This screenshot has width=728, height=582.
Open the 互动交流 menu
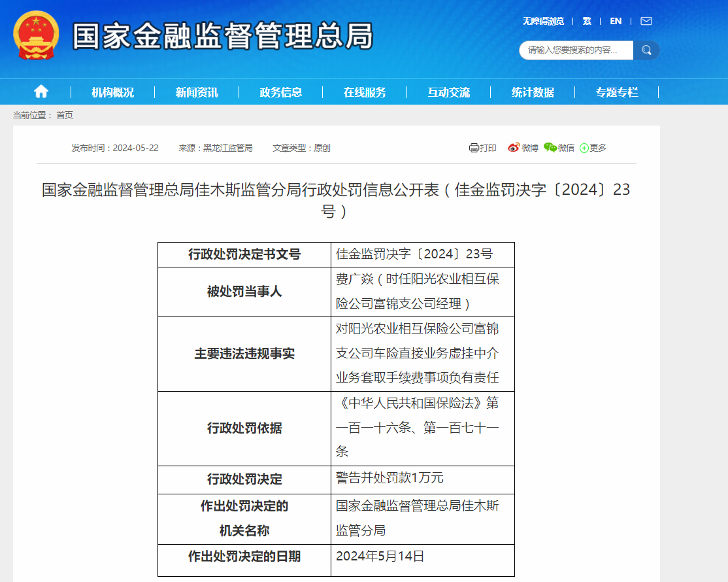[448, 92]
